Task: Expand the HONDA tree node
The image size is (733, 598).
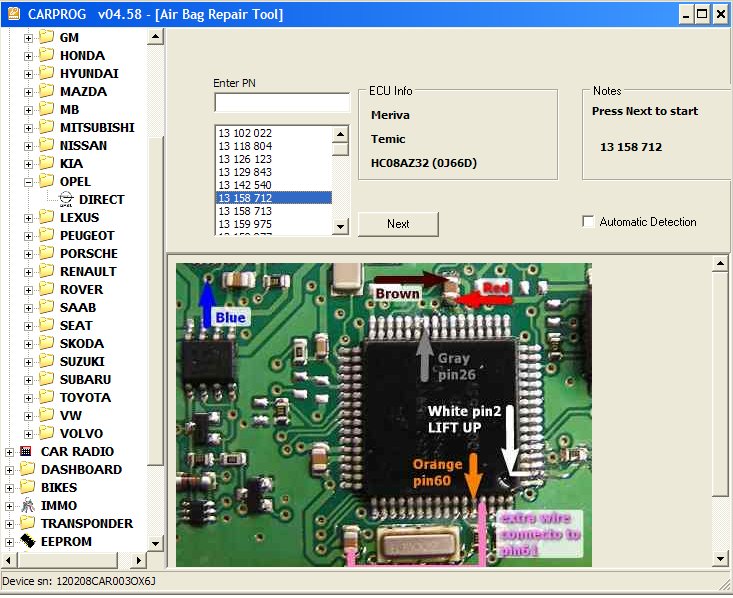Action: pyautogui.click(x=28, y=56)
